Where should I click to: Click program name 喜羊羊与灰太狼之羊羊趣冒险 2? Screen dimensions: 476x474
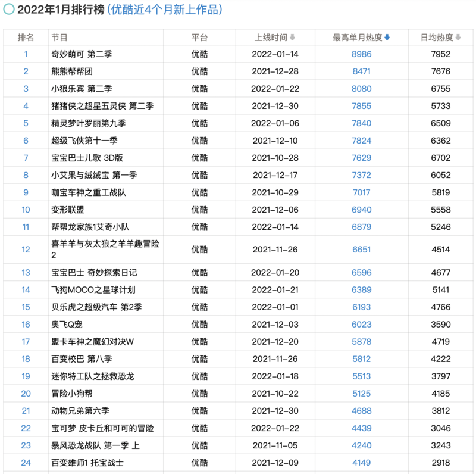pyautogui.click(x=105, y=250)
